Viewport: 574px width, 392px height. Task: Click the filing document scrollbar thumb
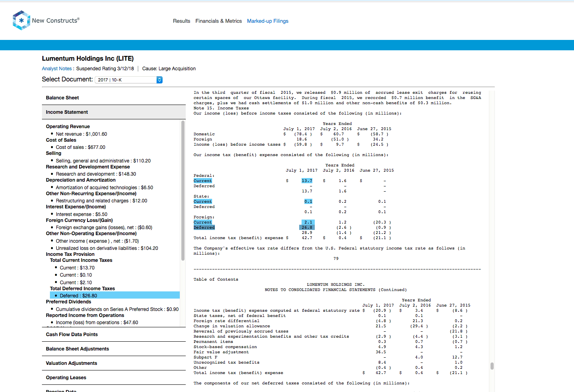click(x=492, y=366)
